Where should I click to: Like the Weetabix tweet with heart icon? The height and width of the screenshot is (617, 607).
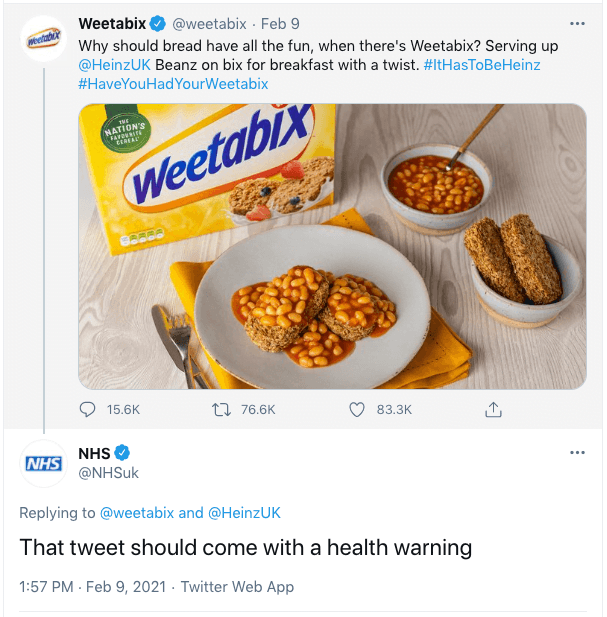pos(358,409)
